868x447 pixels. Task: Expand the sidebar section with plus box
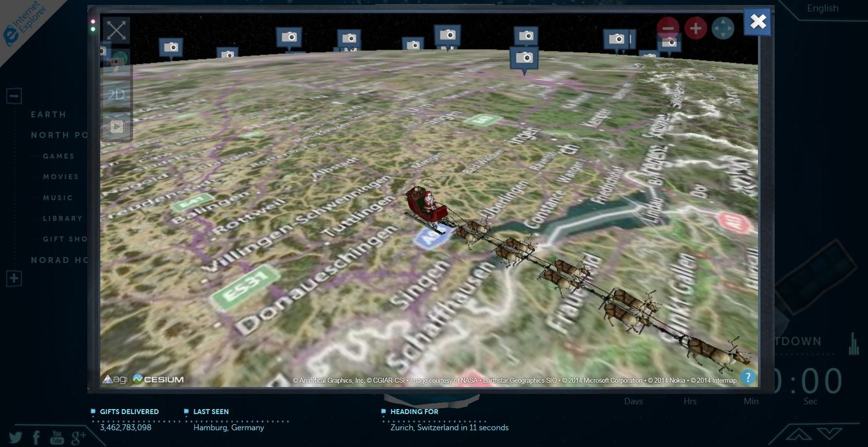14,279
